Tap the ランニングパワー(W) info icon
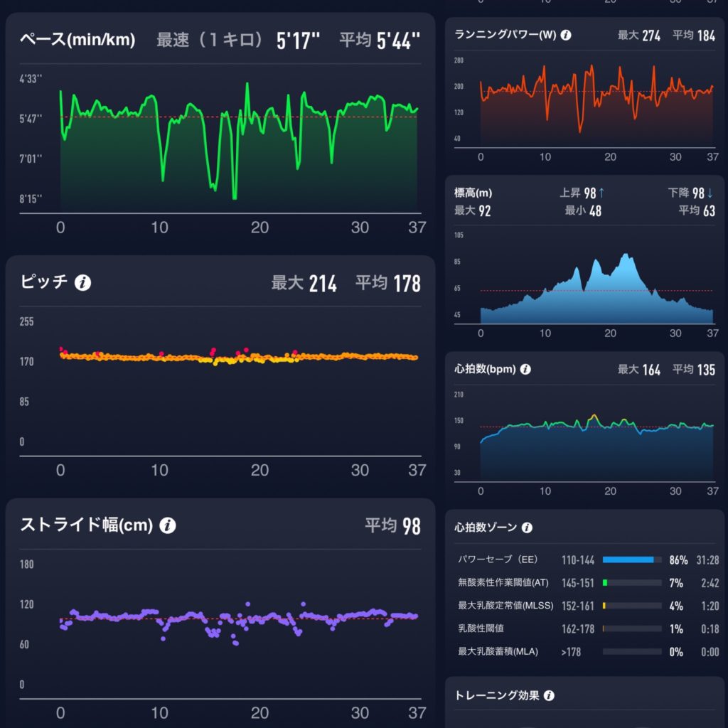 point(566,34)
